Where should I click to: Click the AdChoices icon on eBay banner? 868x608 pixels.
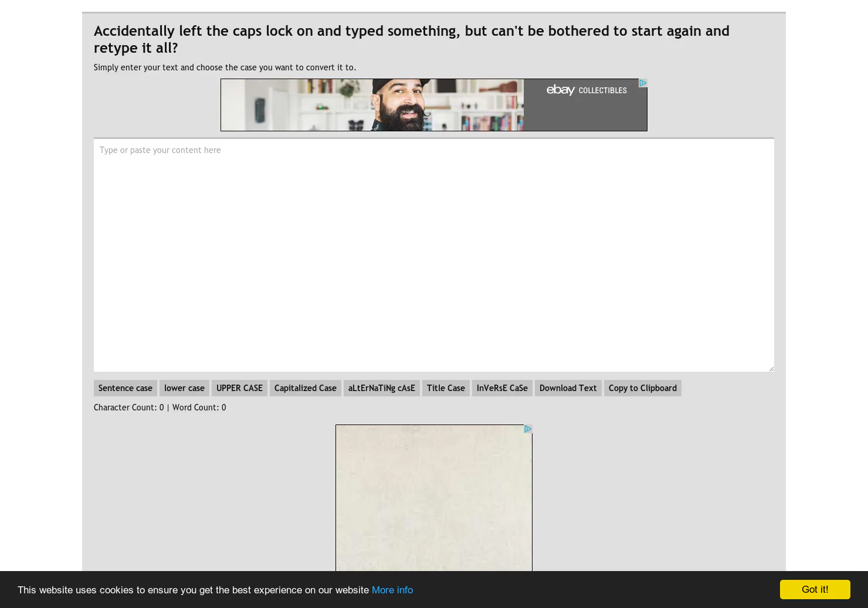[x=643, y=83]
